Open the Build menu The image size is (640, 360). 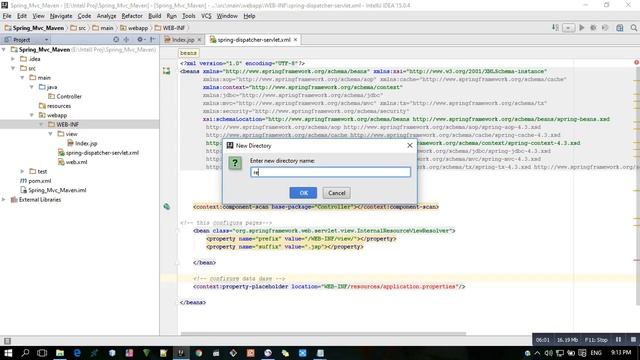pyautogui.click(x=154, y=16)
